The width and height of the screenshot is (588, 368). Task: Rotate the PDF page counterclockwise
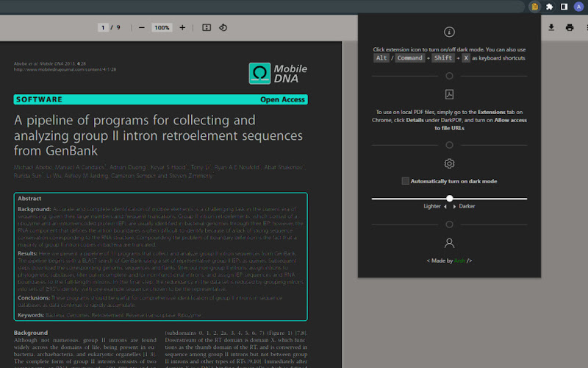coord(223,27)
